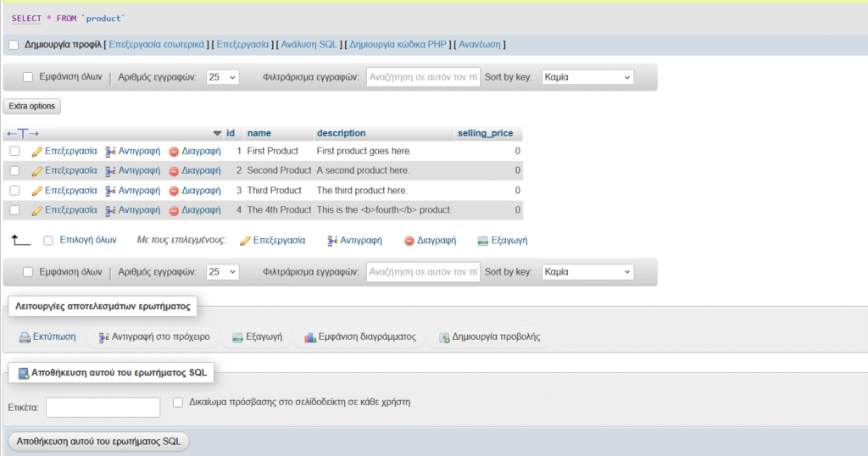Screen dimensions: 868x456
Task: Expand the bottom Sort by key dropdown
Action: 587,273
